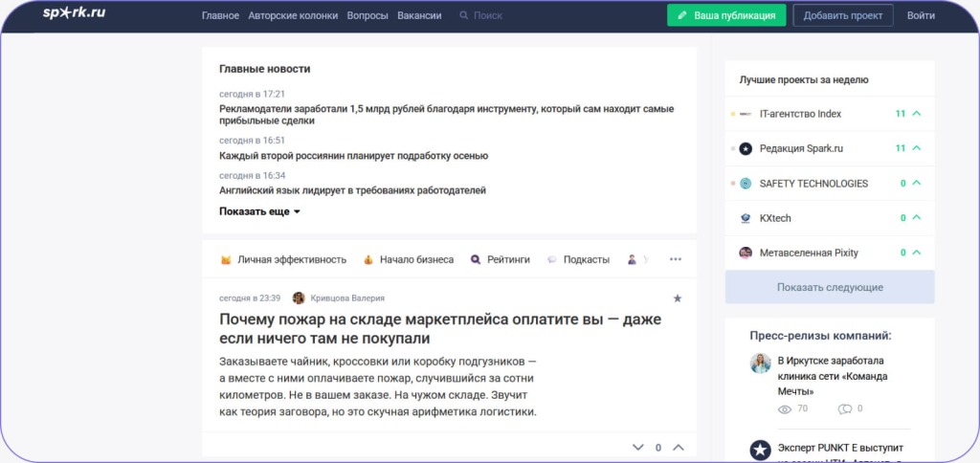Upvote KXtech project
Screen dimensions: 980x463
coord(917,217)
